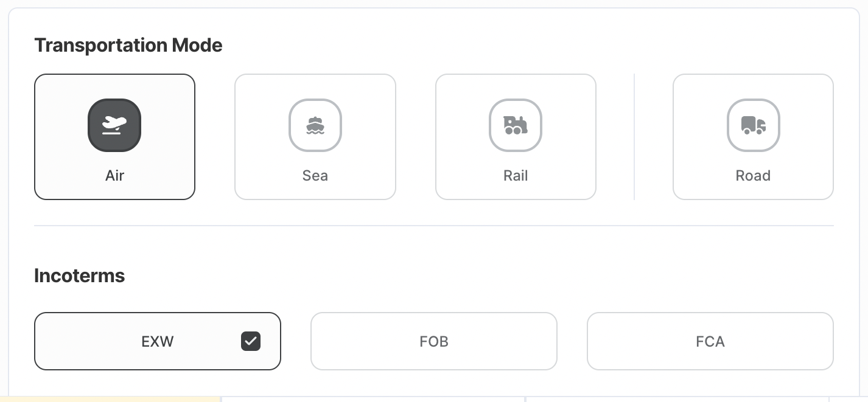Choose the FCA incoterm option
Image resolution: width=868 pixels, height=402 pixels.
tap(710, 341)
